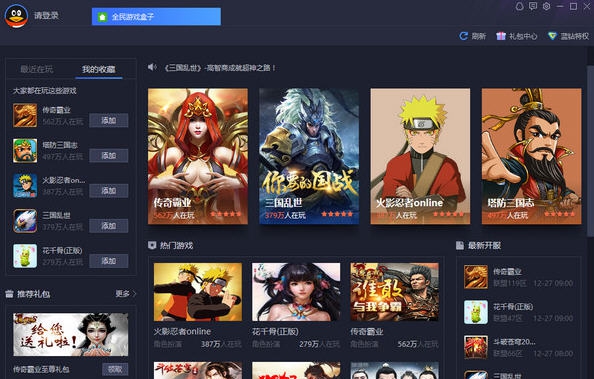Click 传奇霸业 title under 热门游戏
The width and height of the screenshot is (594, 379).
367,331
